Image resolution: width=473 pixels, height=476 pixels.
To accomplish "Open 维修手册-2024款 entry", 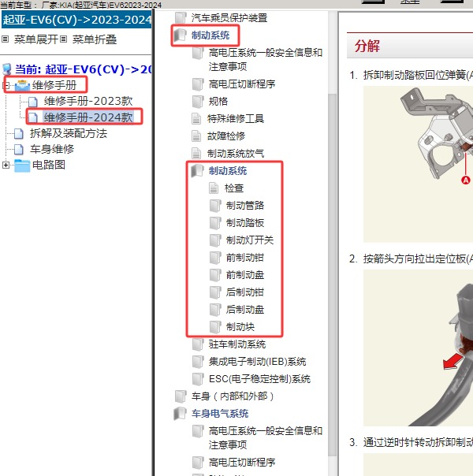I will tap(88, 117).
